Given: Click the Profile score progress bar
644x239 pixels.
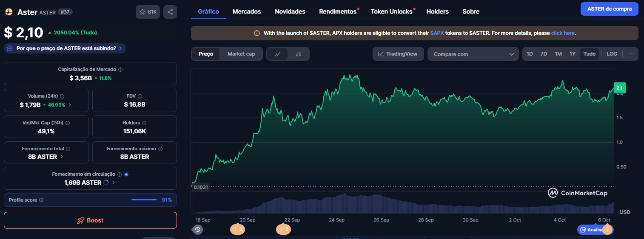Looking at the screenshot, I should point(145,200).
